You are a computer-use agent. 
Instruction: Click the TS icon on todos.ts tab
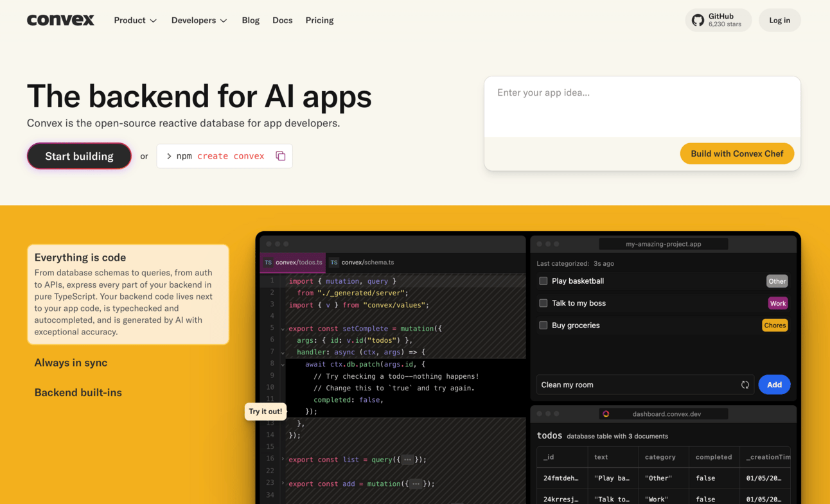tap(269, 263)
